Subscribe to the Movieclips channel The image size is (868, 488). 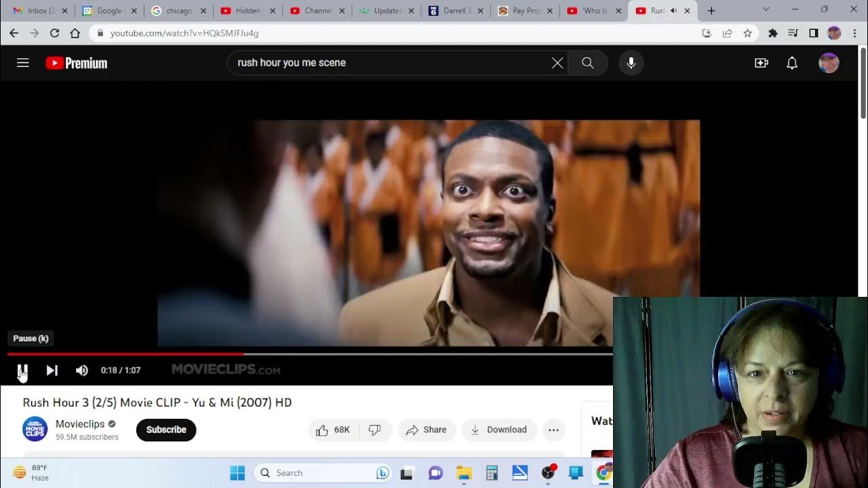[x=166, y=430]
